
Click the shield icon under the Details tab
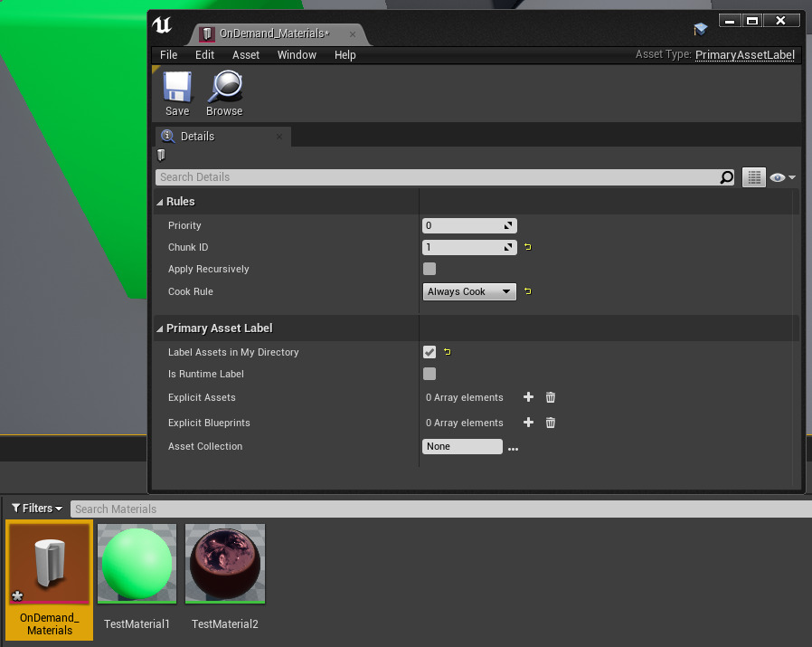[160, 155]
